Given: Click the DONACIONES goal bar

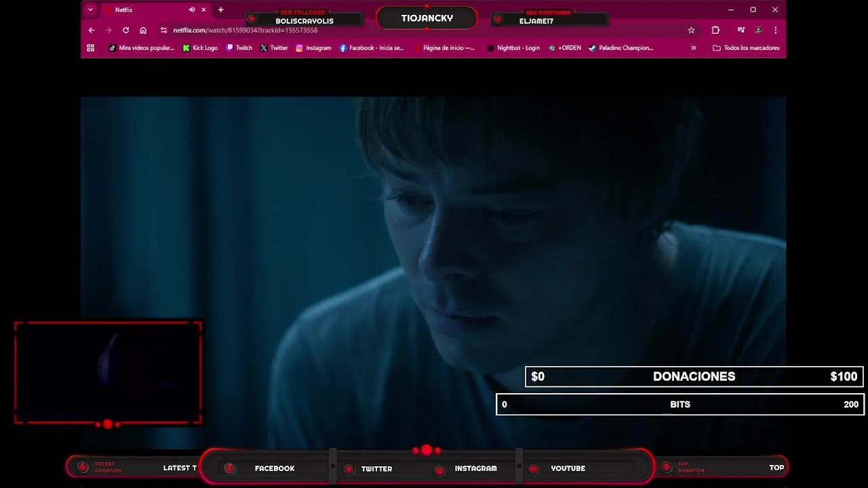Looking at the screenshot, I should 694,376.
